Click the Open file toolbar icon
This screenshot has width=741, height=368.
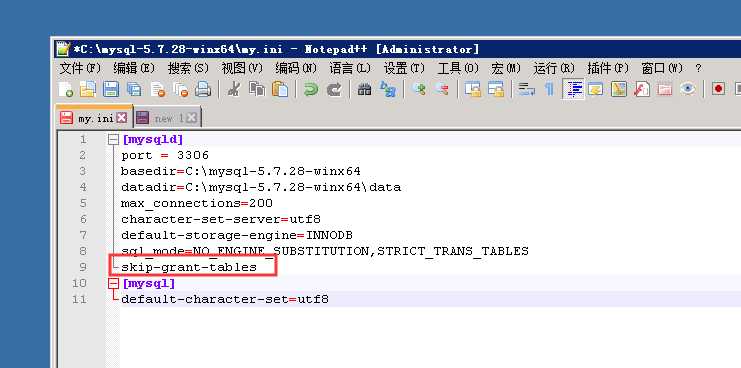tap(88, 89)
